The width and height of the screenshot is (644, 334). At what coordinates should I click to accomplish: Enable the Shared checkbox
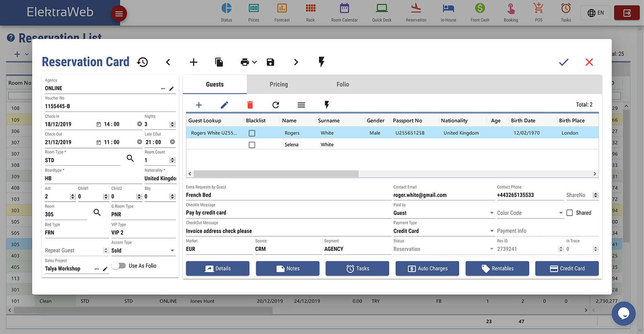[x=570, y=213]
